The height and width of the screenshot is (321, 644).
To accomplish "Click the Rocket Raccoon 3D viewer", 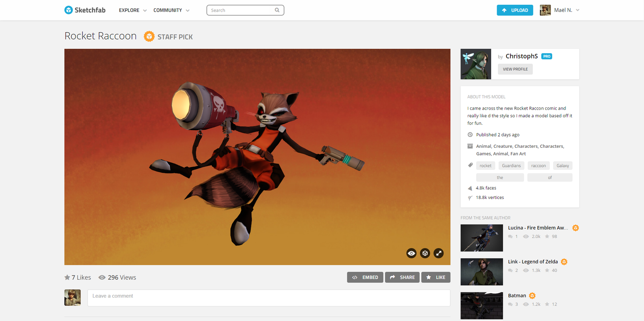I will pos(257,157).
